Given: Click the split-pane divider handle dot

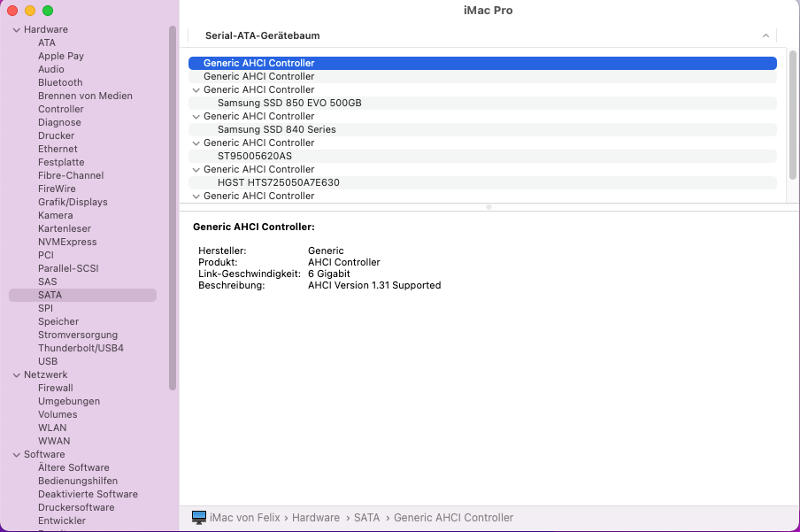Looking at the screenshot, I should (488, 207).
